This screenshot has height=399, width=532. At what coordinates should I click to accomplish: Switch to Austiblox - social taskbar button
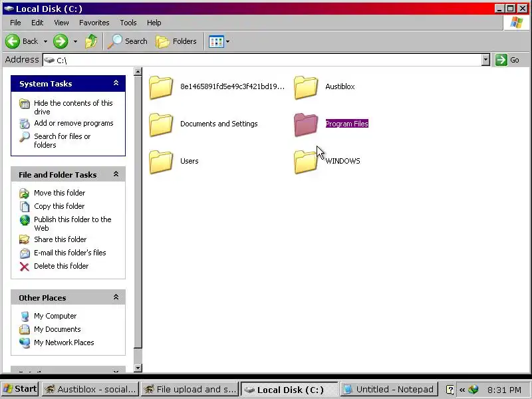[90, 389]
